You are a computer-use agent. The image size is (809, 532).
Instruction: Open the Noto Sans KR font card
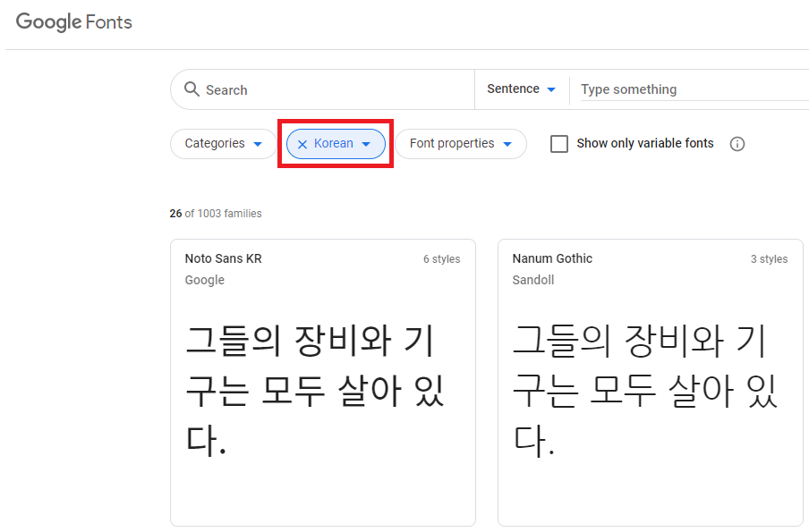point(323,383)
